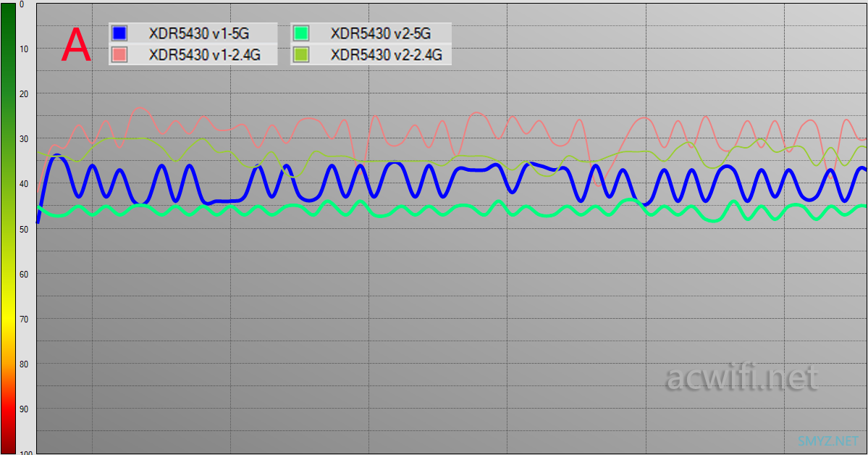Click the olive XDR5430 v2-2.4G legend swatch
This screenshot has width=868, height=455.
tap(300, 54)
